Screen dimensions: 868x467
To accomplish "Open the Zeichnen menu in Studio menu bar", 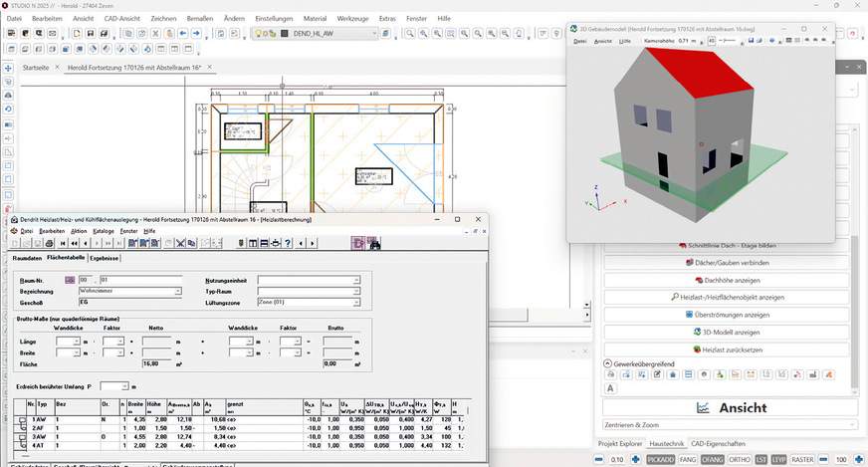I will (x=163, y=18).
